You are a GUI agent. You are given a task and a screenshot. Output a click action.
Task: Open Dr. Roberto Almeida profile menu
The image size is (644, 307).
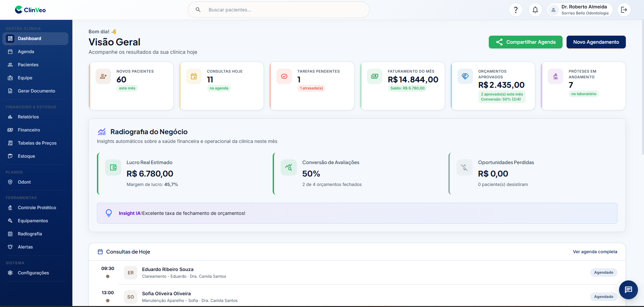coord(579,10)
